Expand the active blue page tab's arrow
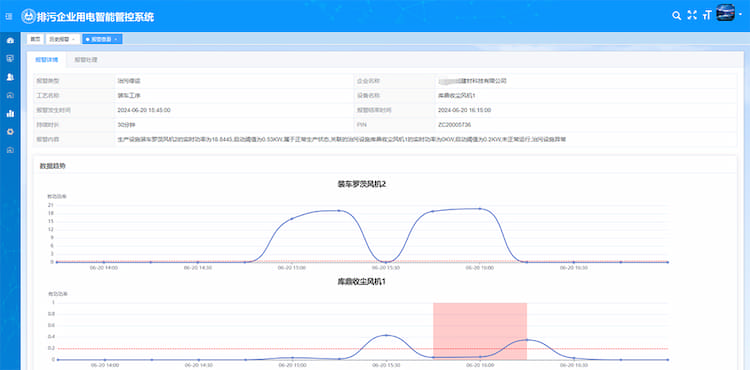Viewport: 750px width, 370px height. [x=116, y=39]
